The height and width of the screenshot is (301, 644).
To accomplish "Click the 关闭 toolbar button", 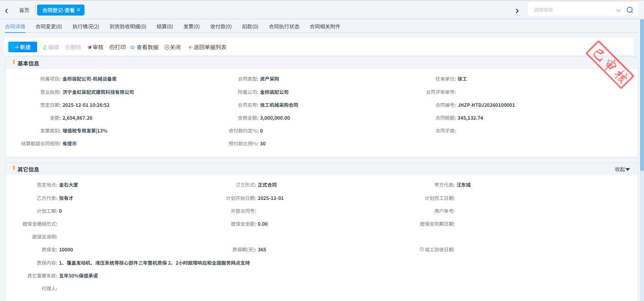I will pyautogui.click(x=172, y=47).
